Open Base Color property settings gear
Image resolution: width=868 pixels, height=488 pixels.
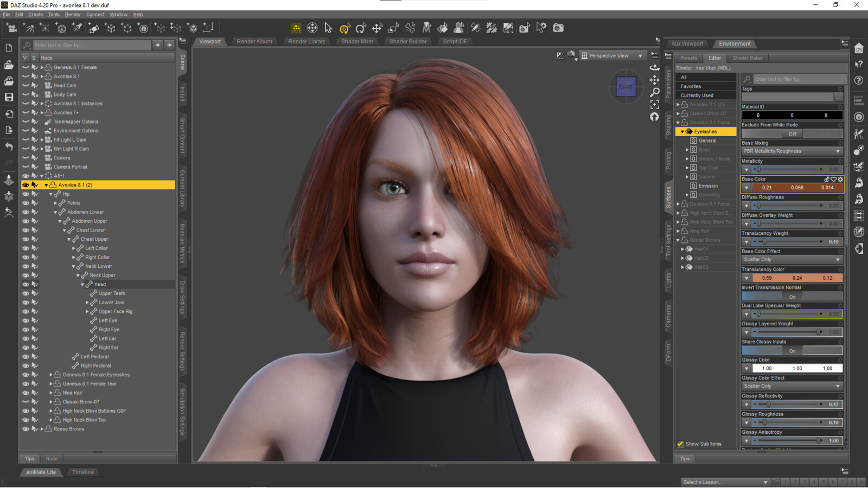840,179
